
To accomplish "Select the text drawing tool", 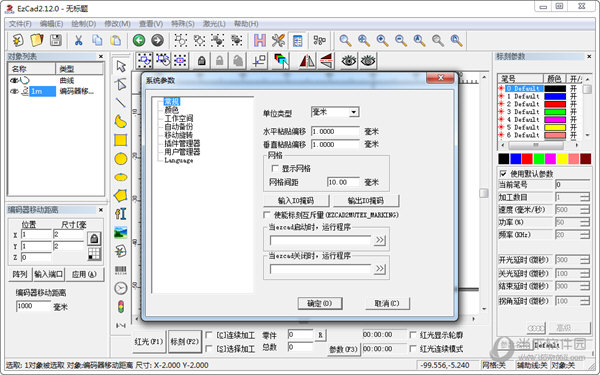I will coord(121,214).
